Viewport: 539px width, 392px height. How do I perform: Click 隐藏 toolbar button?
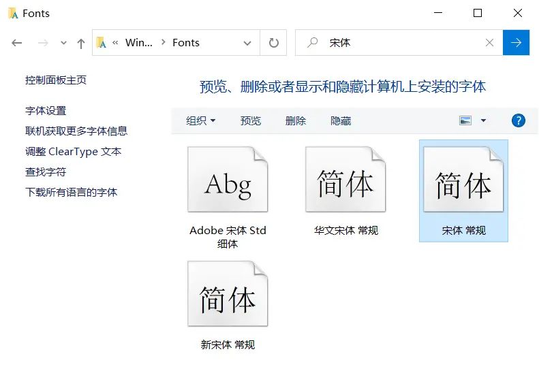pyautogui.click(x=341, y=121)
